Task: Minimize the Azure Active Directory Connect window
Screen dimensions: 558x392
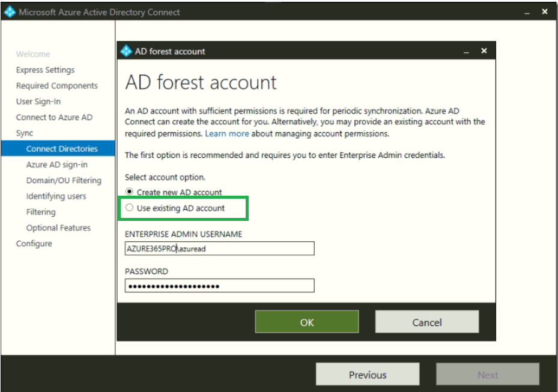Action: [x=527, y=13]
